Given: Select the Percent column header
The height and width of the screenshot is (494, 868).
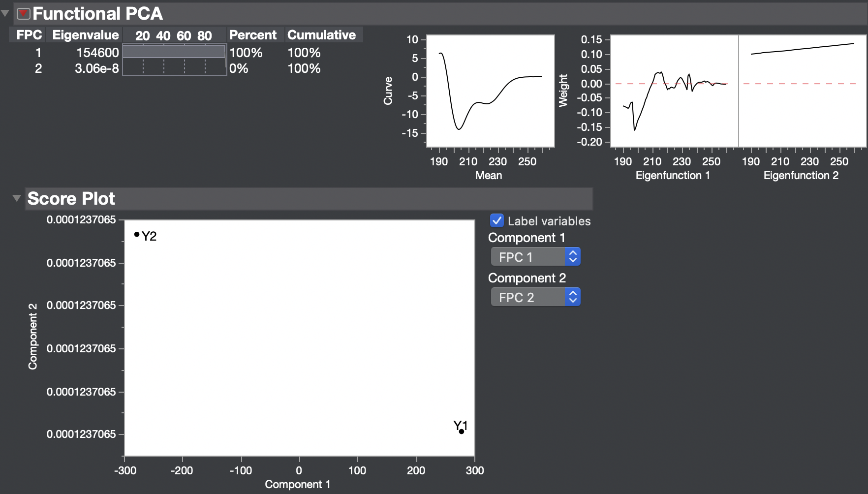Looking at the screenshot, I should point(254,35).
